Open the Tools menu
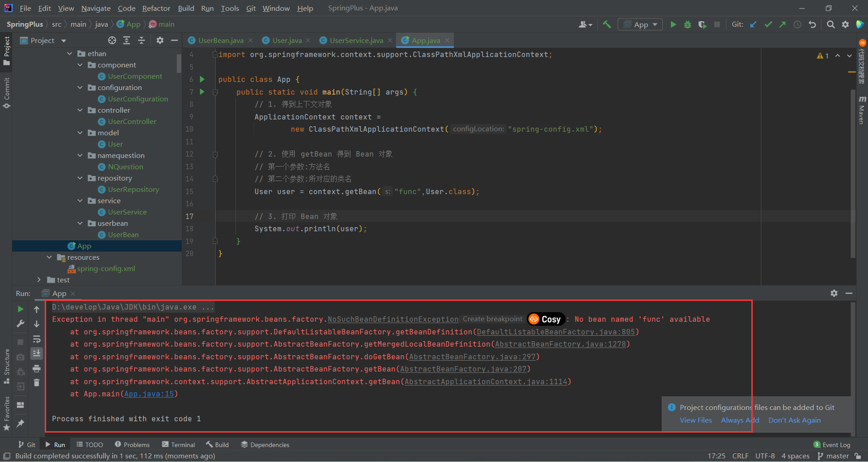Viewport: 868px width, 462px height. click(x=230, y=8)
